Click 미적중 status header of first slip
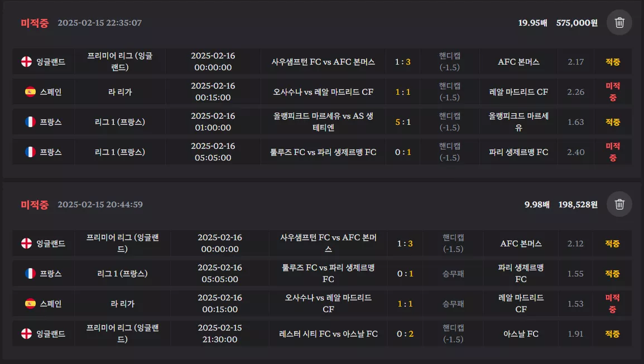The width and height of the screenshot is (644, 364). pyautogui.click(x=35, y=23)
